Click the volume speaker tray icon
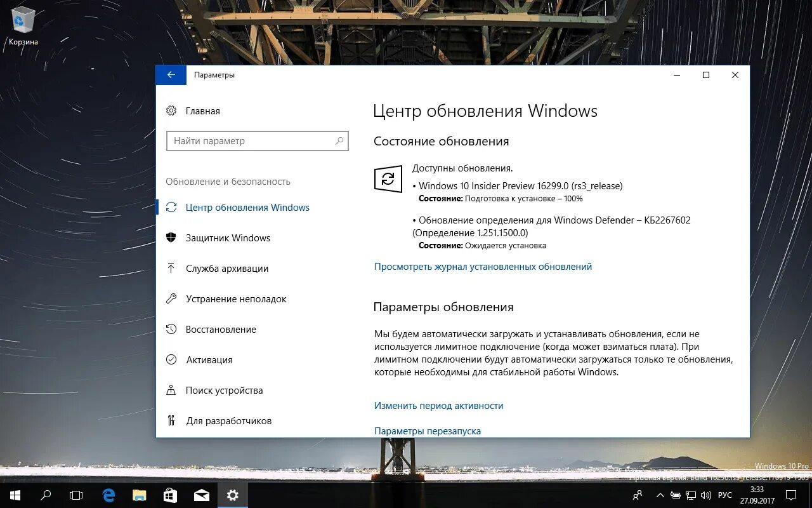This screenshot has width=812, height=508. pyautogui.click(x=705, y=495)
